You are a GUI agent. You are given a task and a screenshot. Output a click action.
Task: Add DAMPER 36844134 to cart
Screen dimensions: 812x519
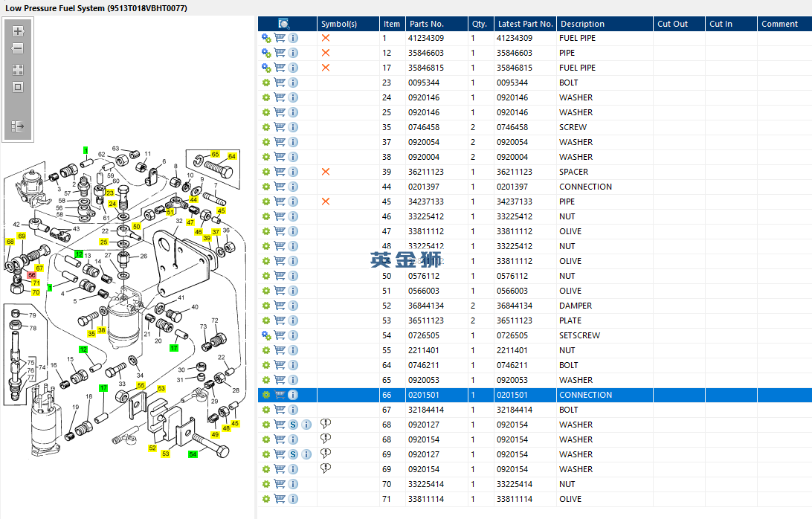(280, 306)
